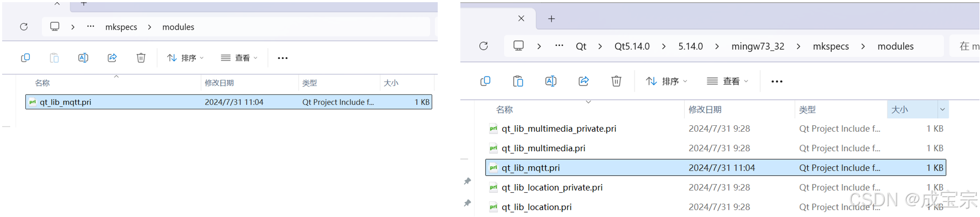This screenshot has height=217, width=980.
Task: Open the 排序 sort dropdown in left window
Action: [185, 58]
